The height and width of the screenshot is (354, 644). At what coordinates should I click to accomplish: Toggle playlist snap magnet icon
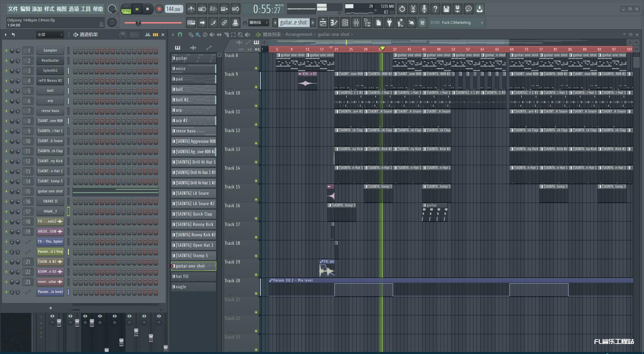point(180,35)
